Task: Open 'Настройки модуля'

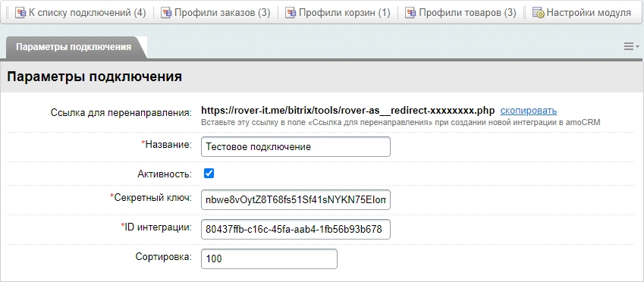Action: click(x=589, y=13)
